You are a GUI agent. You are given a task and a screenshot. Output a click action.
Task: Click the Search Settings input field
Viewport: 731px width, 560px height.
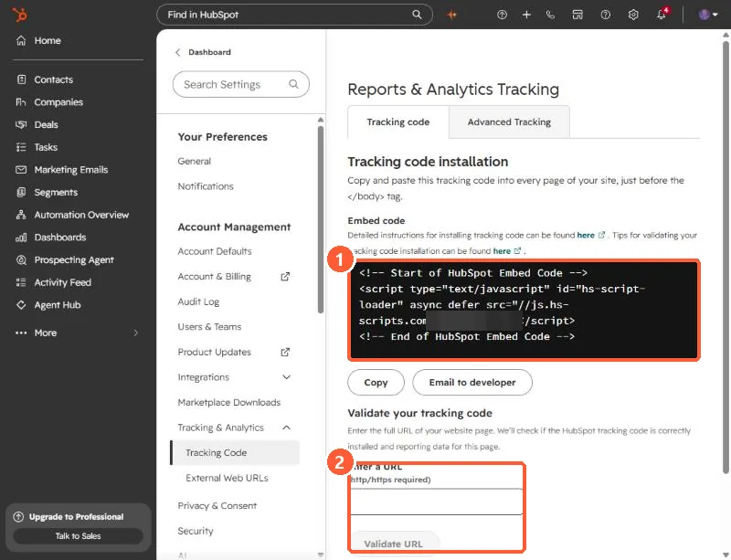240,84
